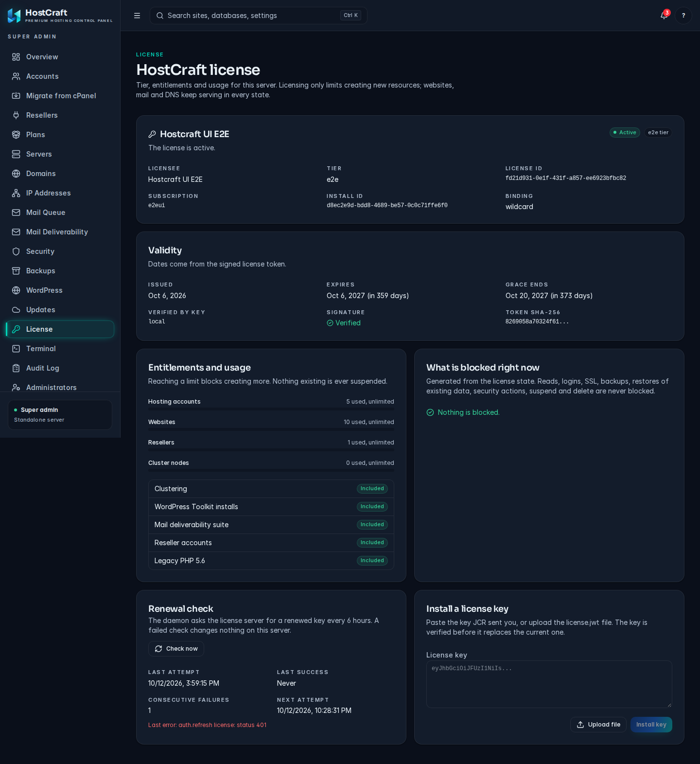Image resolution: width=700 pixels, height=764 pixels.
Task: Click the Check now button
Action: (176, 649)
